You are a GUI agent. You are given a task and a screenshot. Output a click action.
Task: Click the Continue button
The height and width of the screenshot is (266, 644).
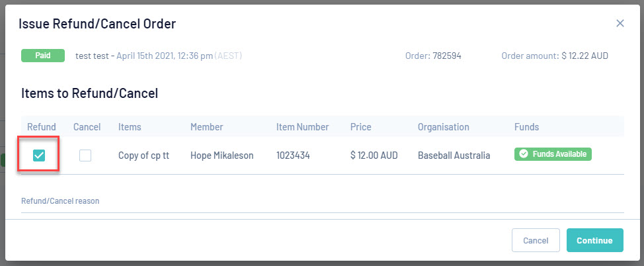[594, 240]
